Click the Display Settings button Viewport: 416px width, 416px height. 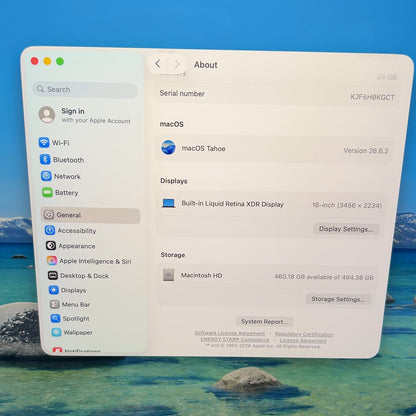pos(346,229)
